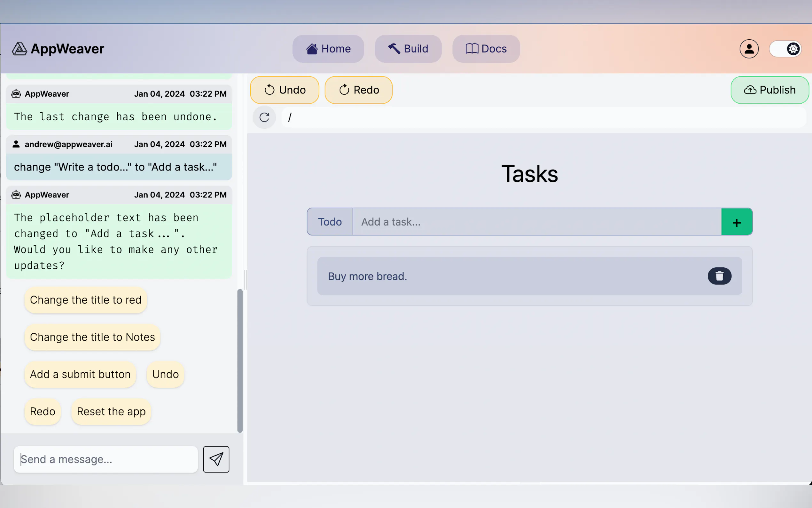This screenshot has width=812, height=508.
Task: Select 'Change the title to Notes' suggestion
Action: [92, 337]
